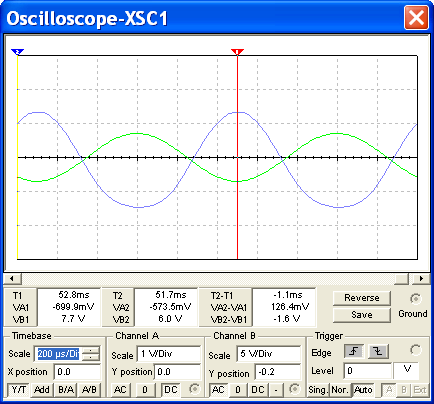
Task: Click the Channel A Scale 1 V/Div field
Action: [169, 354]
